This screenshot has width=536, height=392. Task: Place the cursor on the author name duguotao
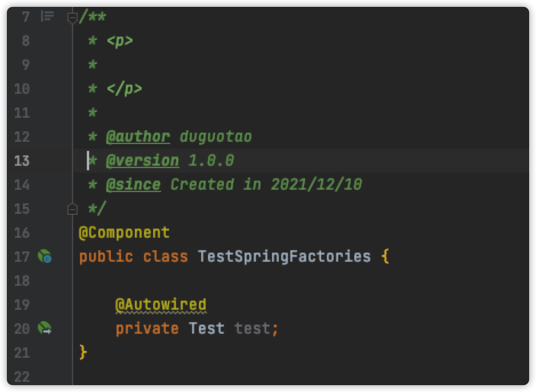click(x=215, y=137)
